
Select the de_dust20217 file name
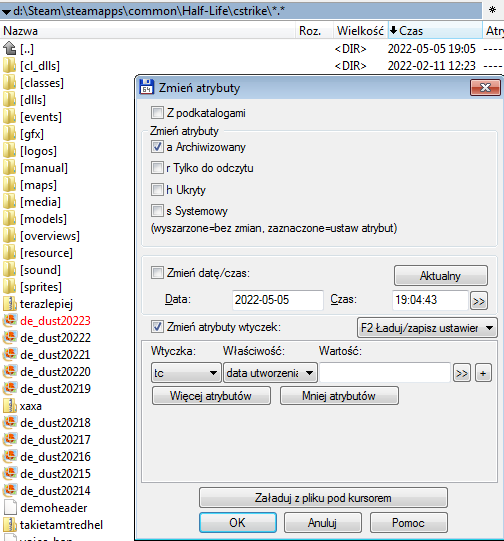(x=55, y=440)
